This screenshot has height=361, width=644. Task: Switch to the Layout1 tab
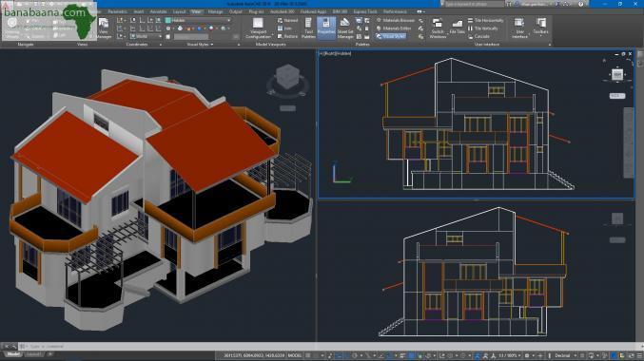point(33,354)
